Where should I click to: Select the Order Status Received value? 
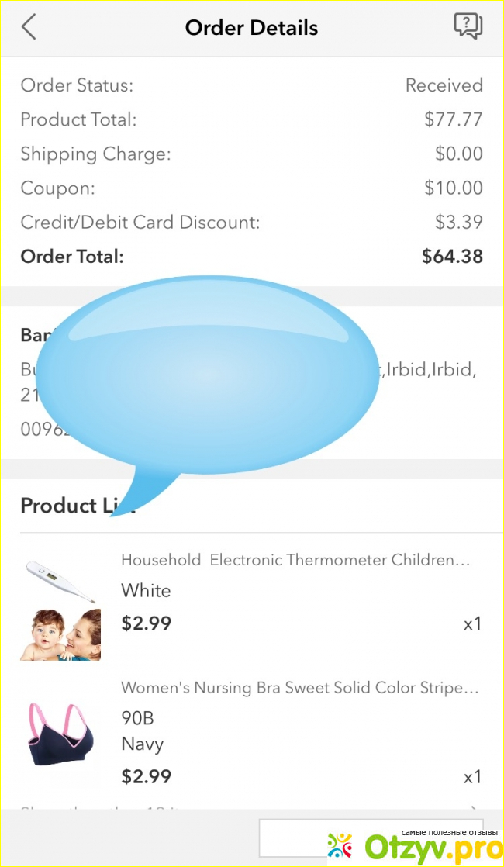pyautogui.click(x=444, y=85)
